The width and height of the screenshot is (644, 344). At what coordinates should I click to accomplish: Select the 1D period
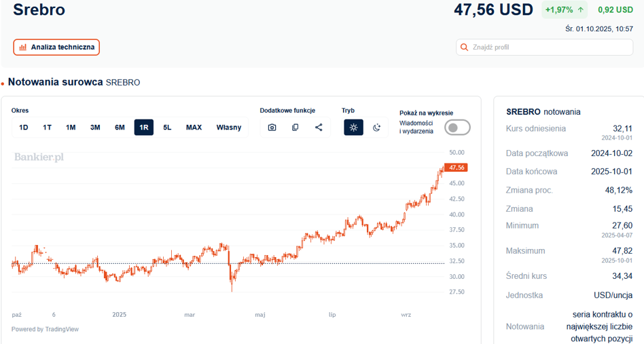point(24,128)
